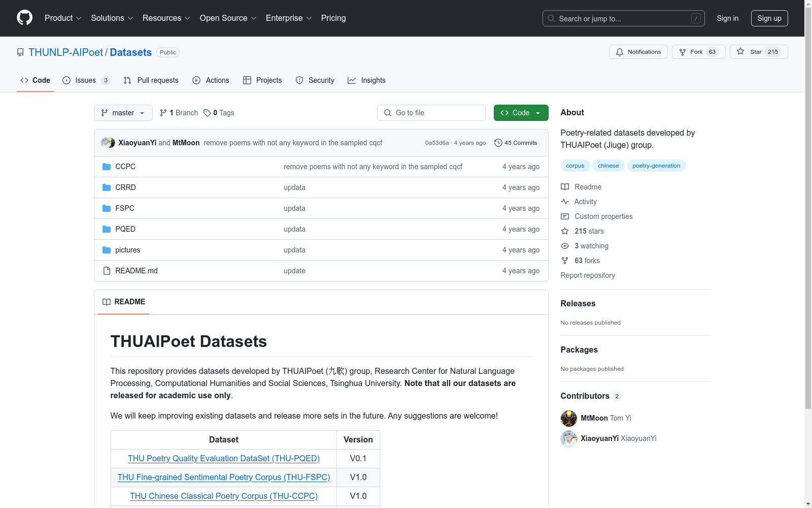Click XiaoyuanYi author name in commit bar
812x508 pixels.
click(x=137, y=143)
